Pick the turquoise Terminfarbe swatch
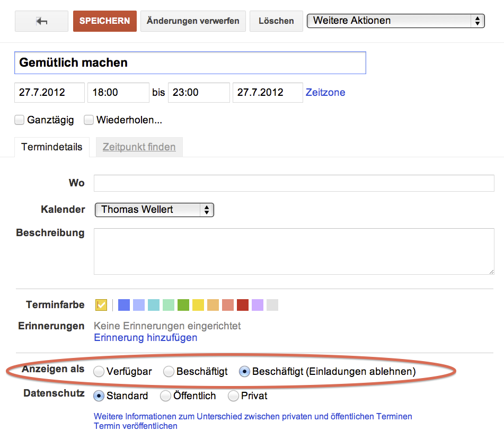The height and width of the screenshot is (440, 504). 154,305
